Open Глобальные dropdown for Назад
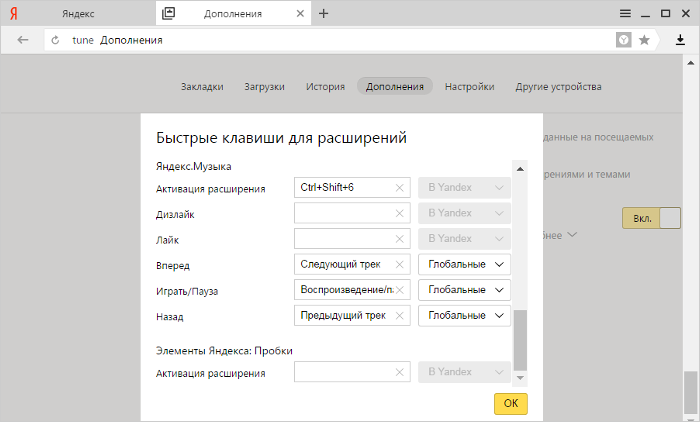The image size is (700, 422). pyautogui.click(x=464, y=315)
